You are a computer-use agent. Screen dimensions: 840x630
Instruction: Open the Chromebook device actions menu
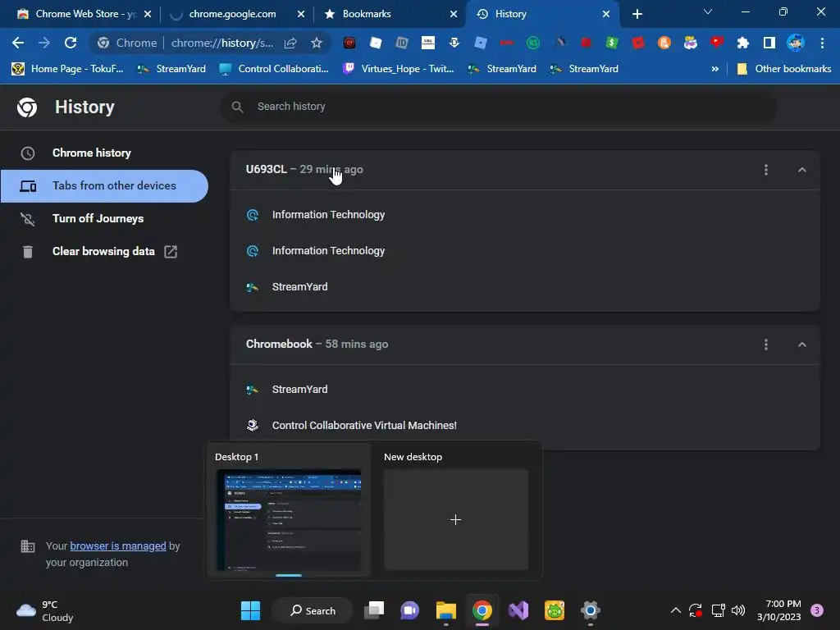pos(766,345)
